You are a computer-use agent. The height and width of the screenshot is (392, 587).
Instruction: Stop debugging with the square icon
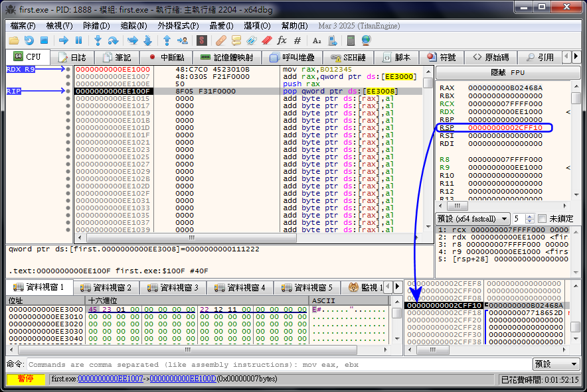[x=44, y=40]
